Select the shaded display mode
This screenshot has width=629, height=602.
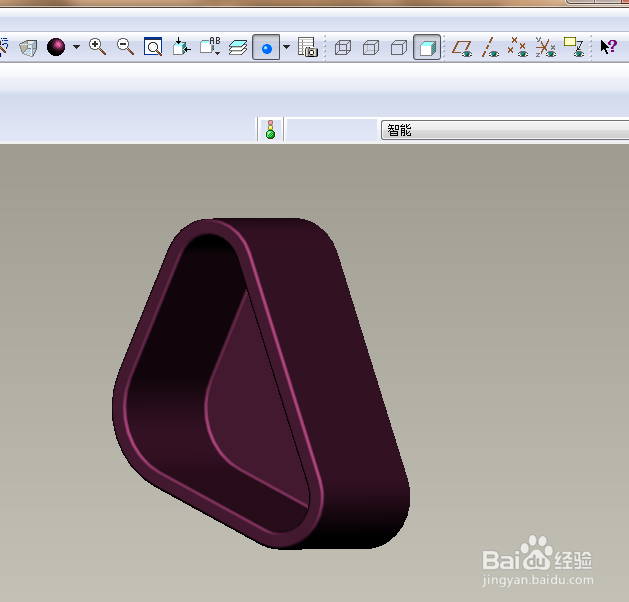point(427,47)
